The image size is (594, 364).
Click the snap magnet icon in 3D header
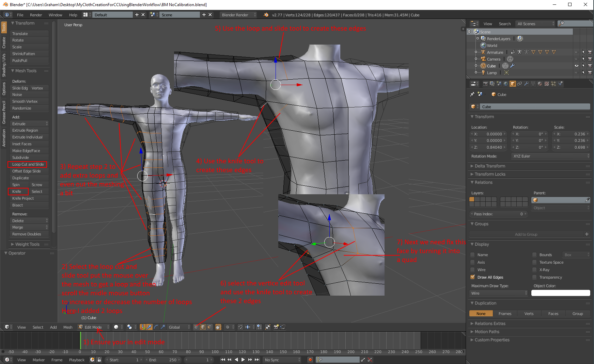point(240,327)
